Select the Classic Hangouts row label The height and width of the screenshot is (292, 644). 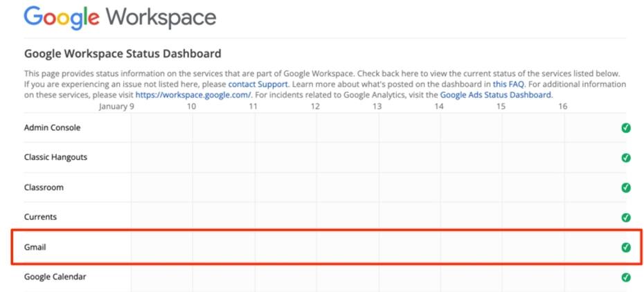click(55, 158)
